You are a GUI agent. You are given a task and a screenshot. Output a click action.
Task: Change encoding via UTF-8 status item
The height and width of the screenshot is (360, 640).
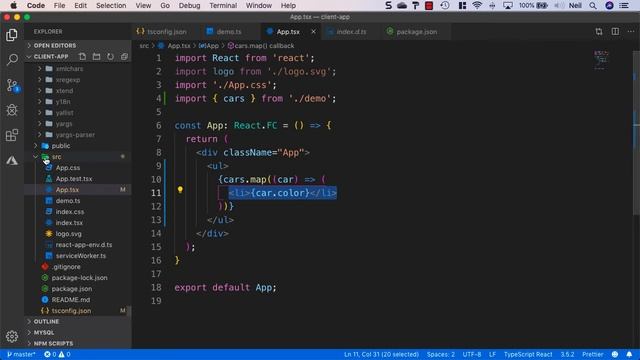[x=472, y=354]
